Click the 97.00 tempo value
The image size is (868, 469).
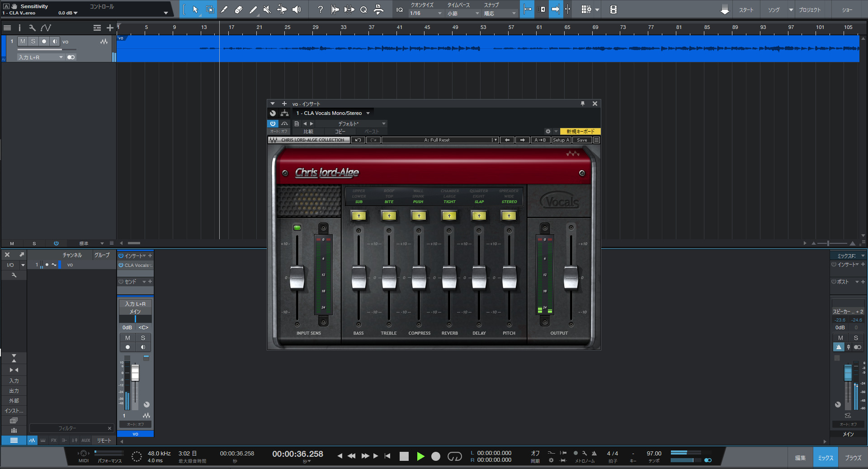pyautogui.click(x=654, y=453)
